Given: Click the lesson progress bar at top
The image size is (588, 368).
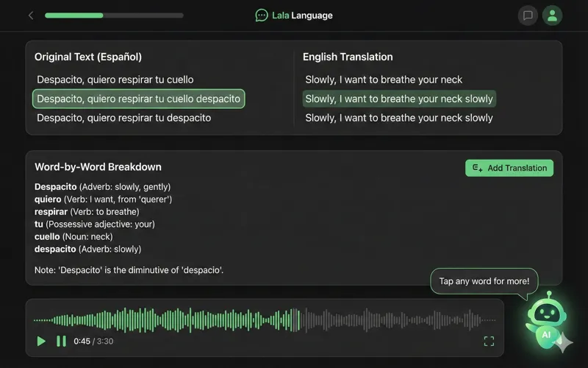Looking at the screenshot, I should [114, 15].
